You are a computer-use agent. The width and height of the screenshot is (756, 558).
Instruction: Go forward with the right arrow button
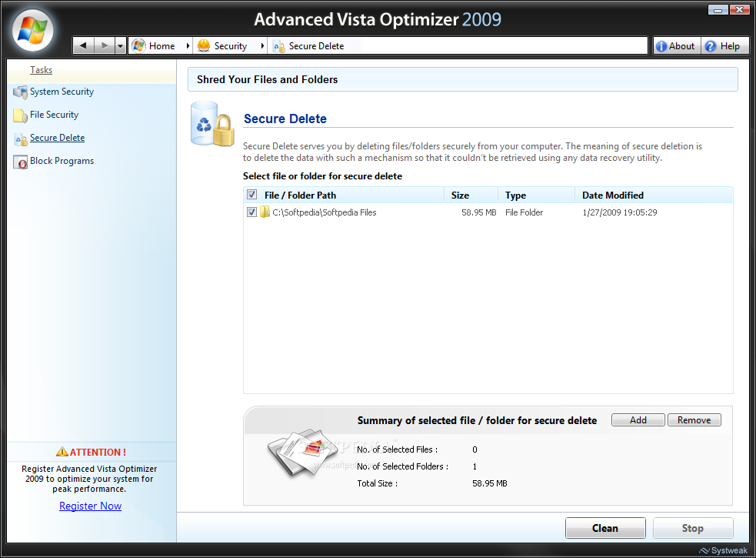[104, 46]
